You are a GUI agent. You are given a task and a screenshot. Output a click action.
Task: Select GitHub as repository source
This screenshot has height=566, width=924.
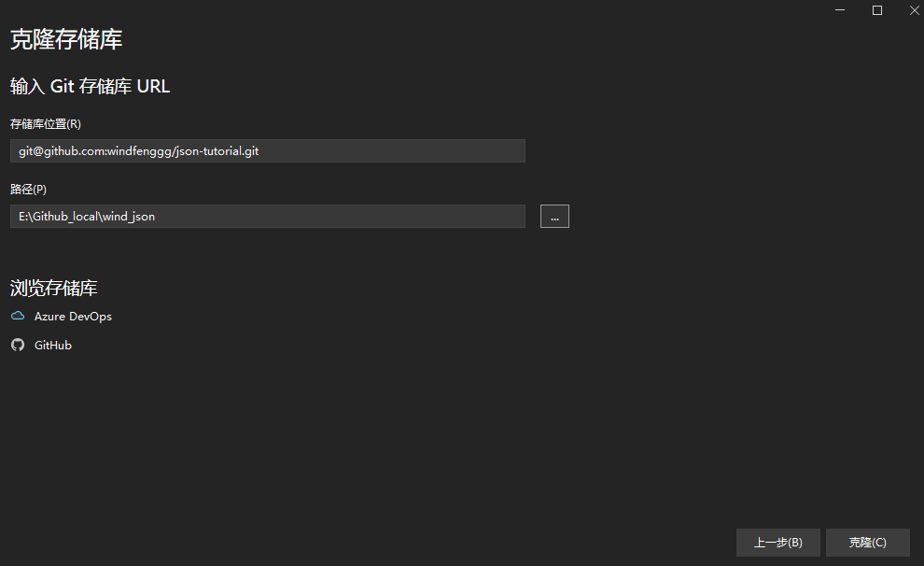[x=53, y=345]
